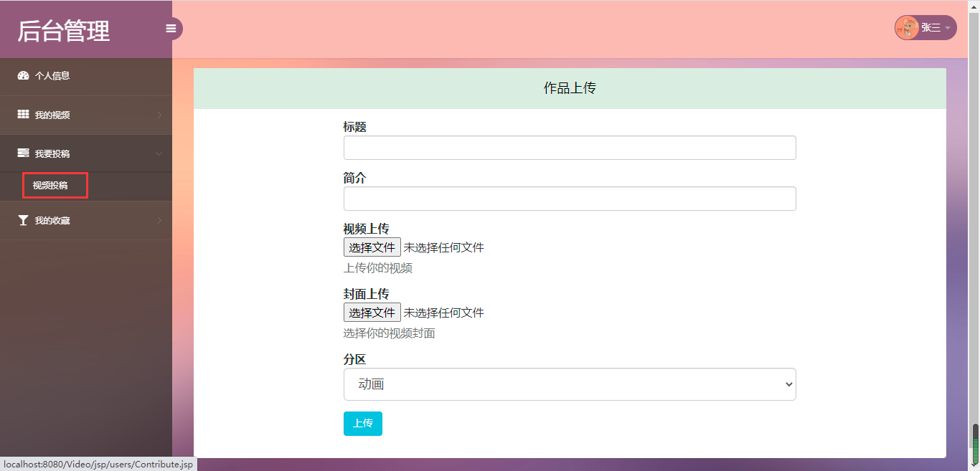
Task: Click the 选择你的视频封面 hint text
Action: (x=390, y=333)
